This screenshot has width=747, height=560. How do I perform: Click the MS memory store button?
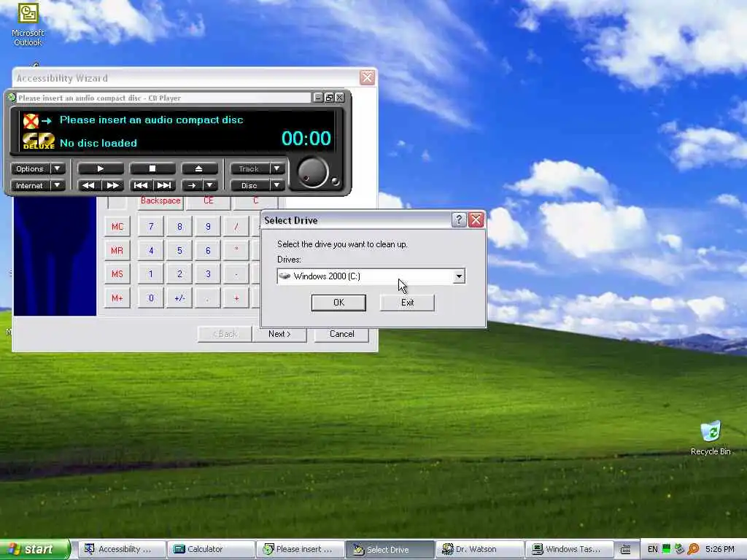117,274
